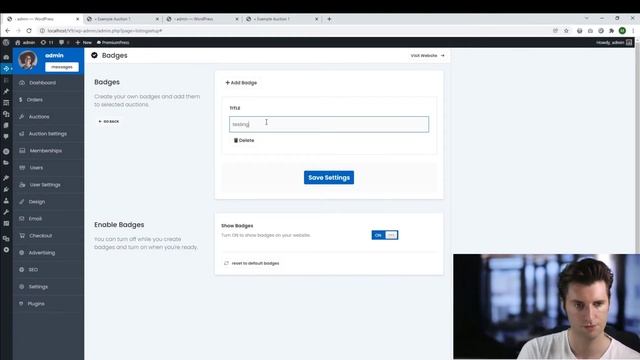The width and height of the screenshot is (640, 360).
Task: Click the admin profile photo in sidebar
Action: 28,60
